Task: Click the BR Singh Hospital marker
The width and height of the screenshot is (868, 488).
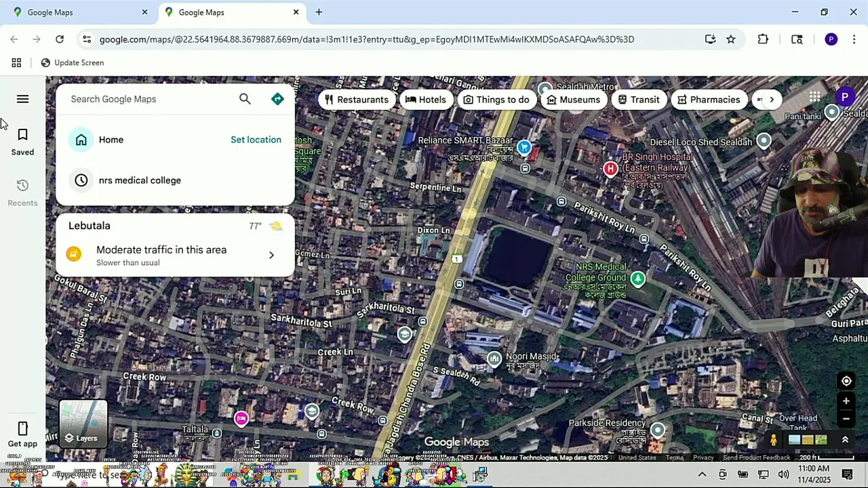Action: 610,169
